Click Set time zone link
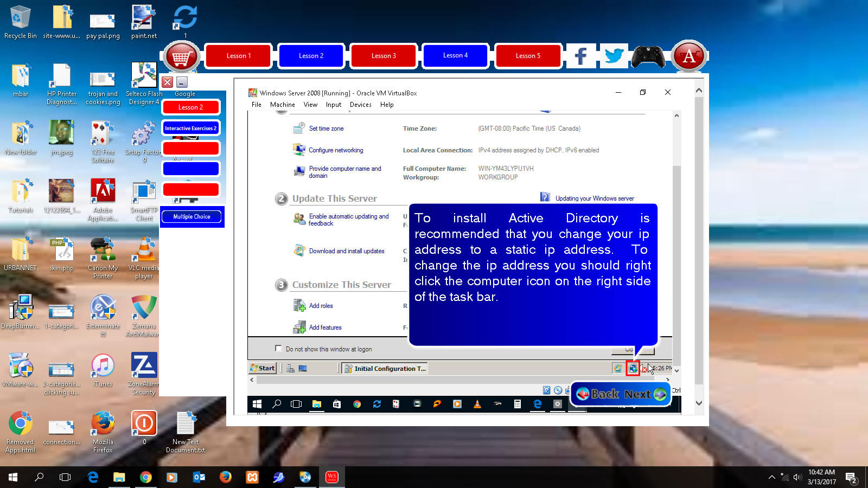The image size is (868, 488). [326, 129]
